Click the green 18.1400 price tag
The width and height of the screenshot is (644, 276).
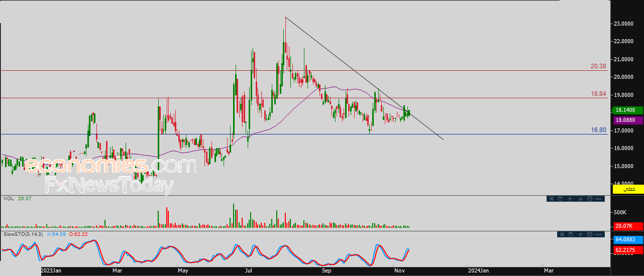(627, 110)
